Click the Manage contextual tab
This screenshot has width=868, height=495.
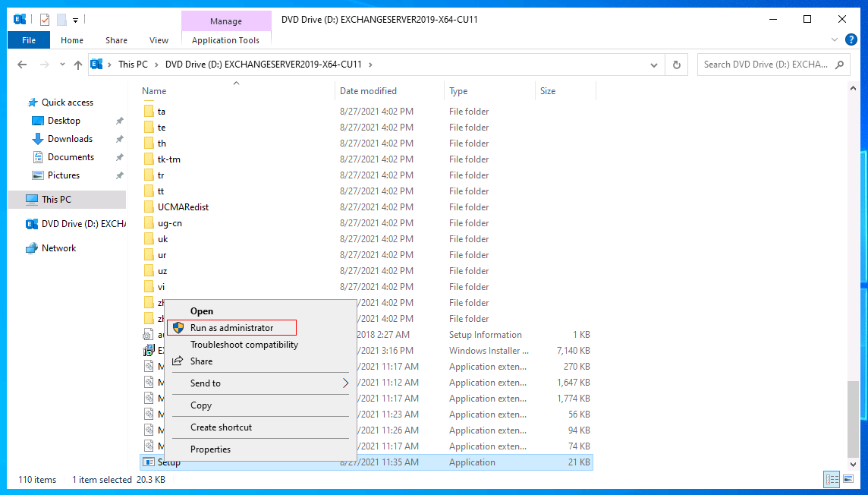226,21
